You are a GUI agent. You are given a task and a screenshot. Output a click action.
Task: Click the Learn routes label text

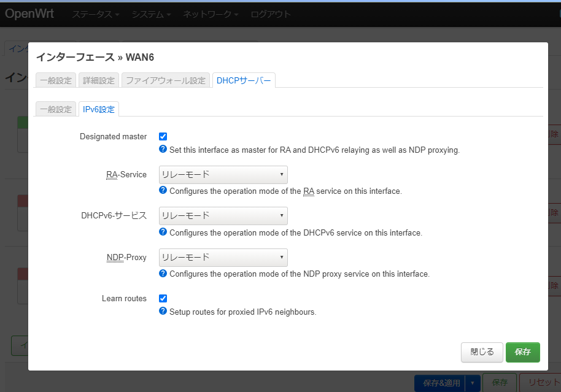point(124,299)
